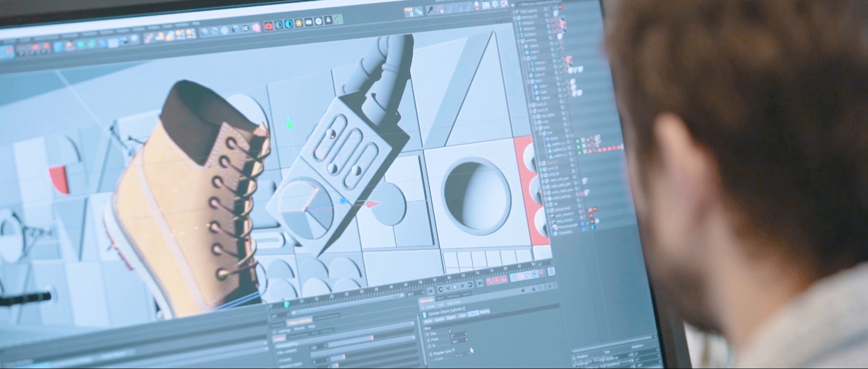Open the upper dropdown arrow in bottom-left panel
Image resolution: width=868 pixels, height=369 pixels.
tap(413, 323)
